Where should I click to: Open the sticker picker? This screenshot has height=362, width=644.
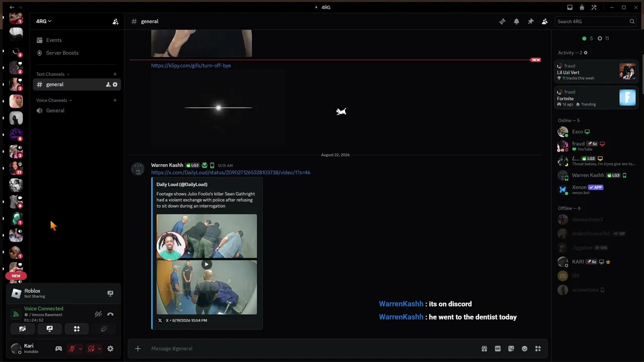511,348
